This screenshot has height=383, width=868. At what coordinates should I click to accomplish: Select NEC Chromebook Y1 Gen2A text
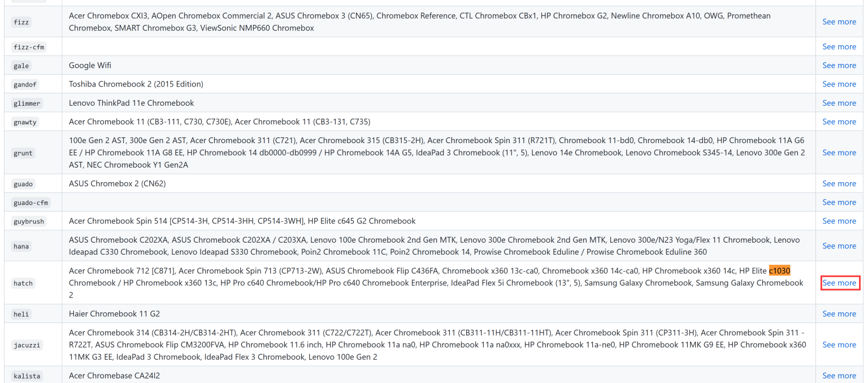(137, 165)
